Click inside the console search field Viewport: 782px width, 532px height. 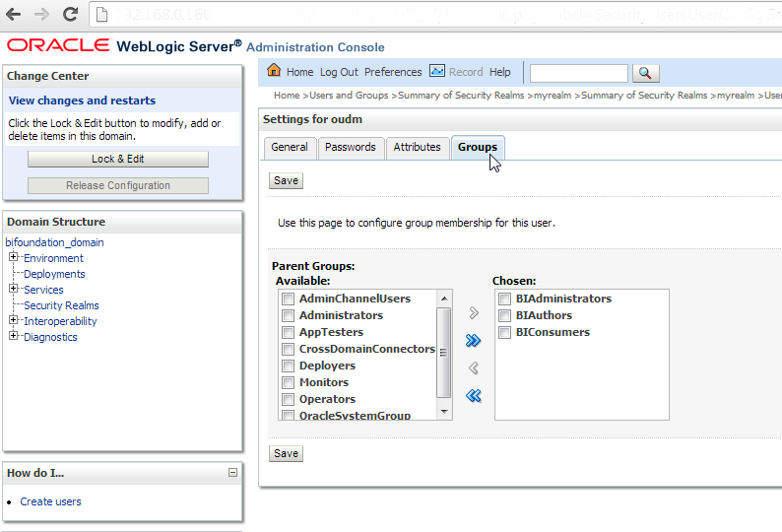tap(578, 73)
